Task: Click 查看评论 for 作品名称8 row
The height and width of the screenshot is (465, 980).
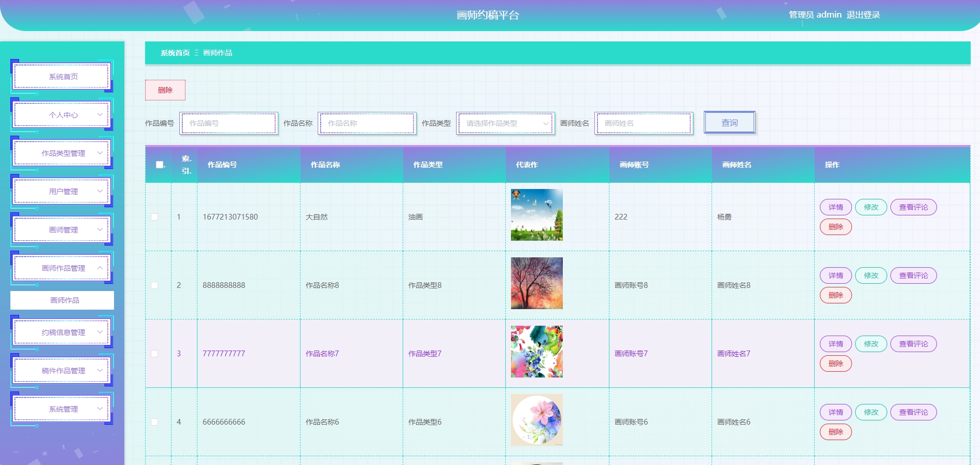Action: pos(914,275)
